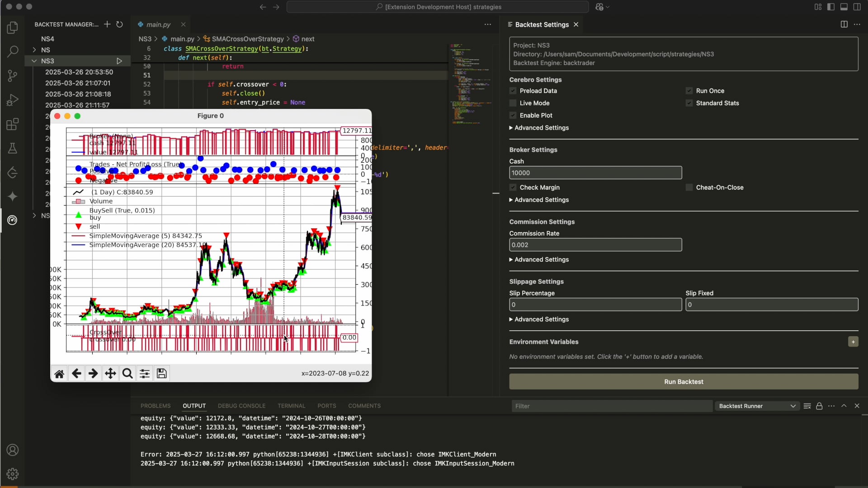Open subplot configuration in Figure 0
This screenshot has height=488, width=868.
point(145,374)
